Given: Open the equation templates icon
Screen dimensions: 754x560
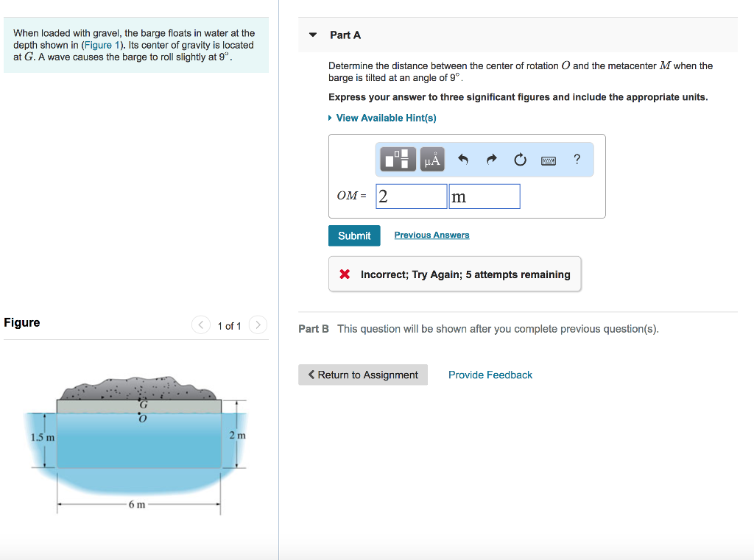Looking at the screenshot, I should click(396, 159).
